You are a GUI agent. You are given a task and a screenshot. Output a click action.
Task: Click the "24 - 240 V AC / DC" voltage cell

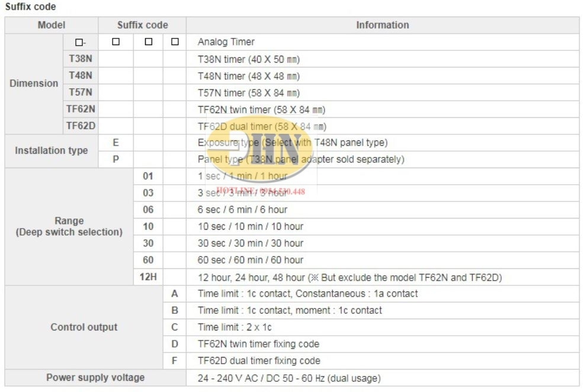[289, 378]
